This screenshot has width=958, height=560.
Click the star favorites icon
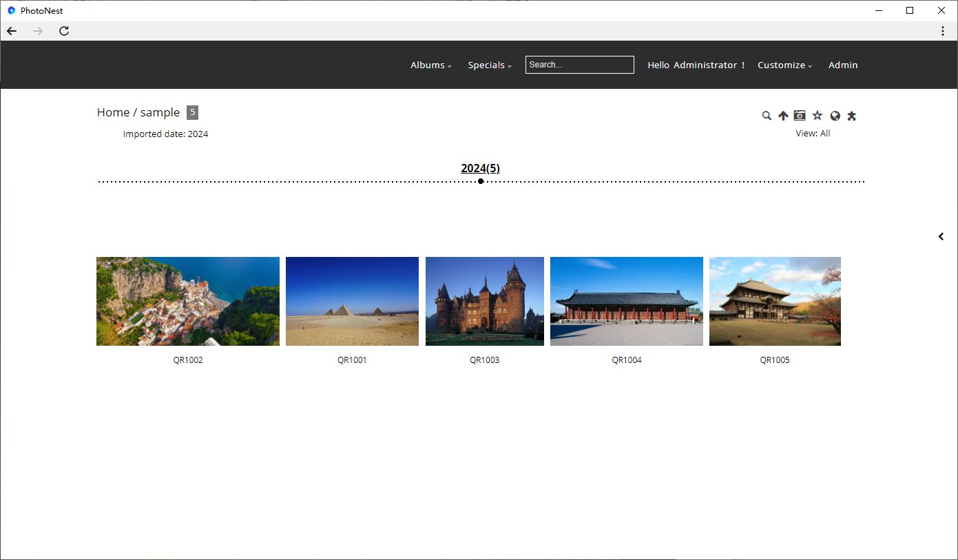[x=818, y=116]
